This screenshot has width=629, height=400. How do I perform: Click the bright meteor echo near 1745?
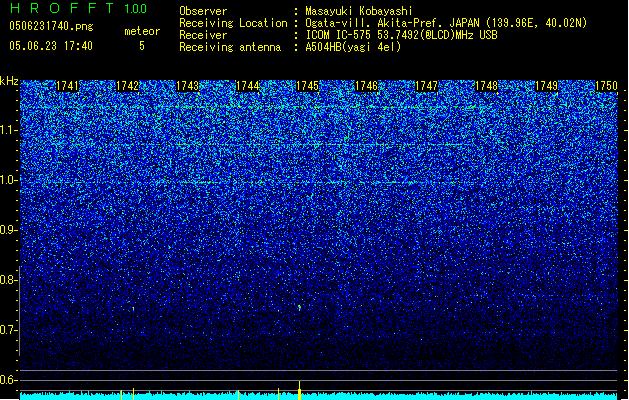[299, 307]
